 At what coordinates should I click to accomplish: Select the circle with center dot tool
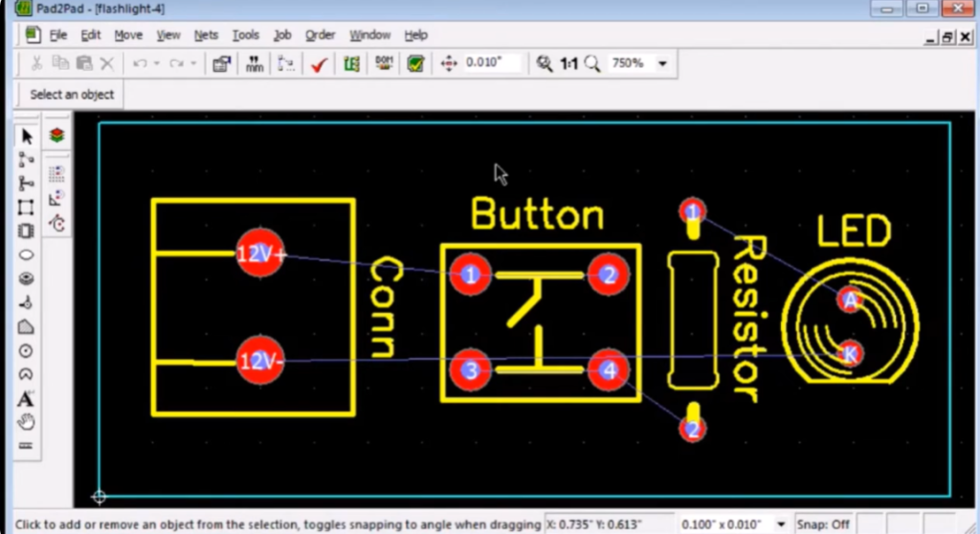pyautogui.click(x=26, y=350)
